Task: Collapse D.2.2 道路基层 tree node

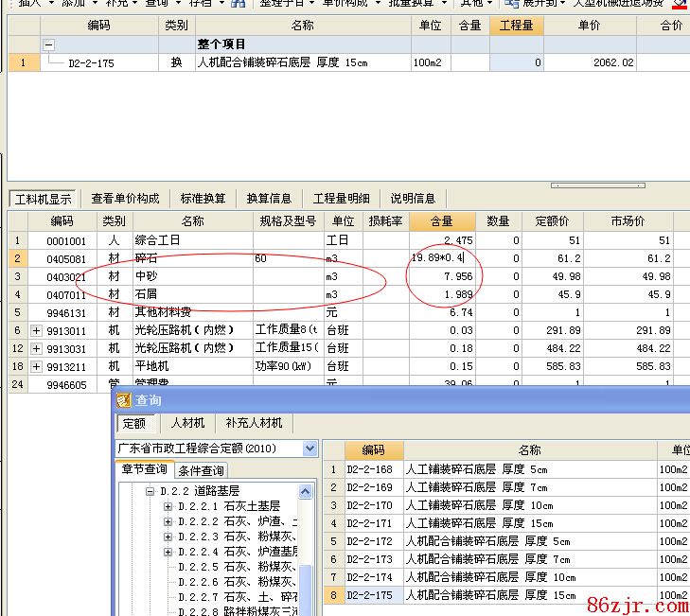Action: tap(150, 491)
